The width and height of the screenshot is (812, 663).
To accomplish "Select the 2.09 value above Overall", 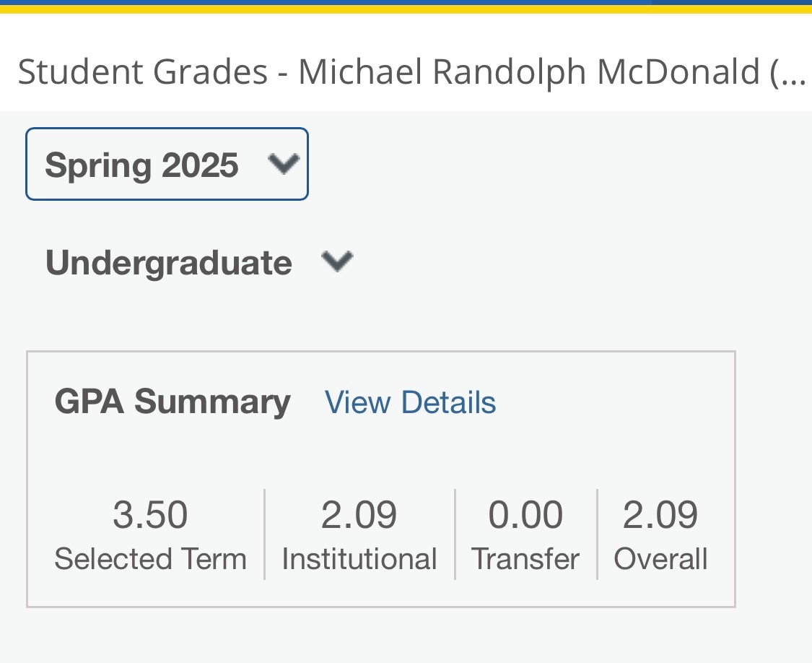I will (660, 515).
